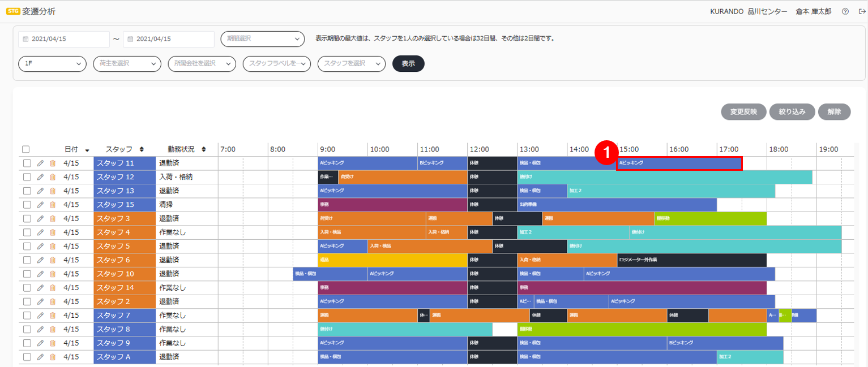Image resolution: width=868 pixels, height=367 pixels.
Task: Click the user name 倉本 庫太郎
Action: [814, 11]
